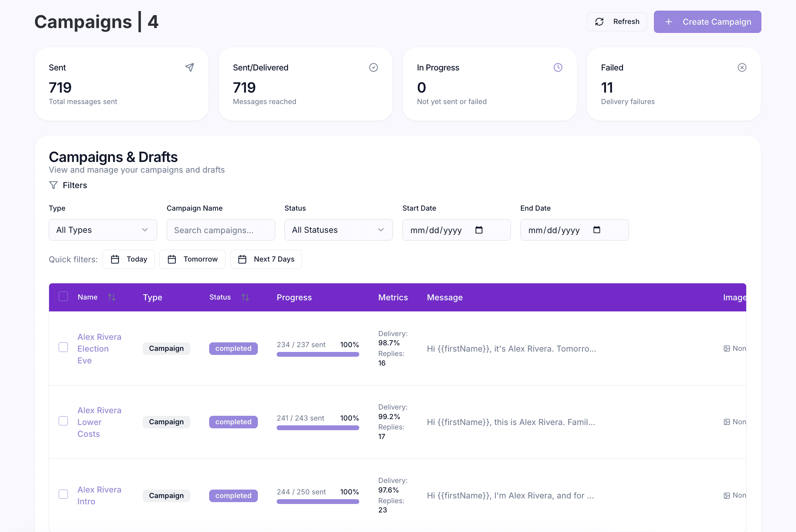This screenshot has width=796, height=532.
Task: Open the All Statuses dropdown
Action: [x=339, y=230]
